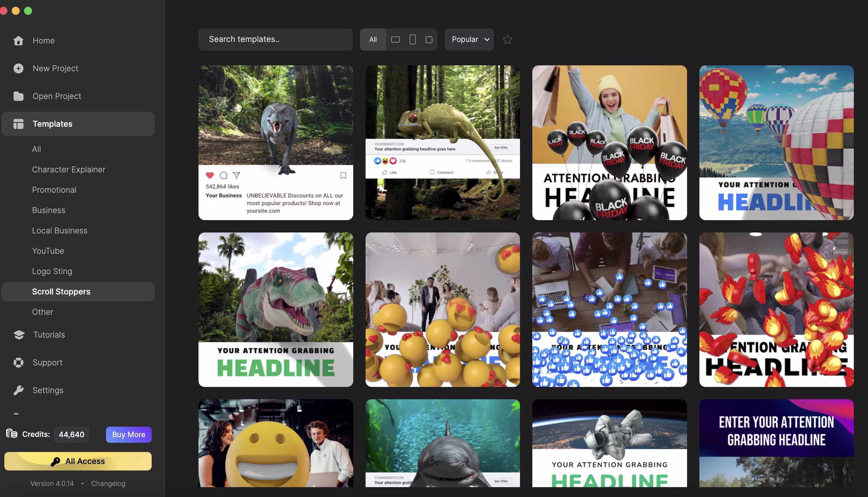This screenshot has width=868, height=497.
Task: Open the Popular sort dropdown
Action: click(x=469, y=39)
